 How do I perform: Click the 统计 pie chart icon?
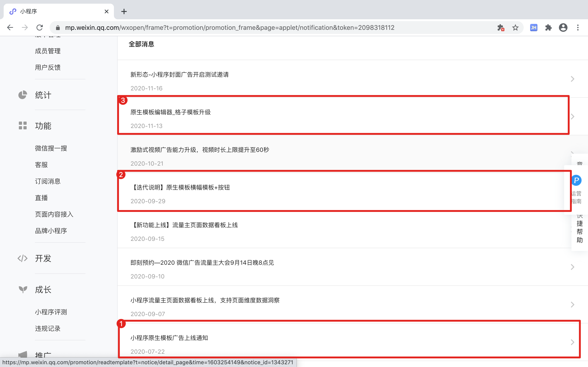point(23,95)
